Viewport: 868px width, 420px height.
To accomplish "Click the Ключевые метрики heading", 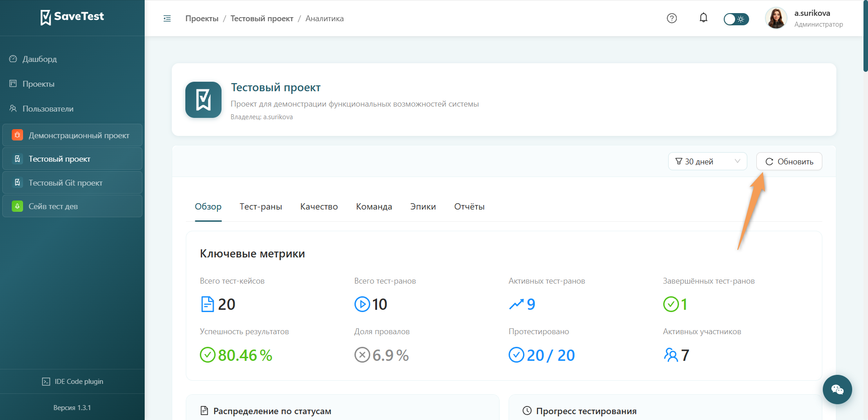I will (252, 254).
